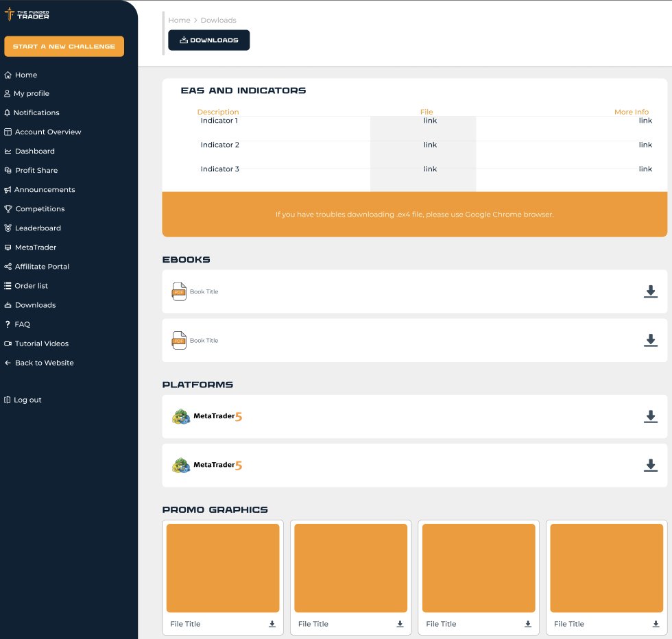
Task: Go to Home in the breadcrumb
Action: (179, 20)
